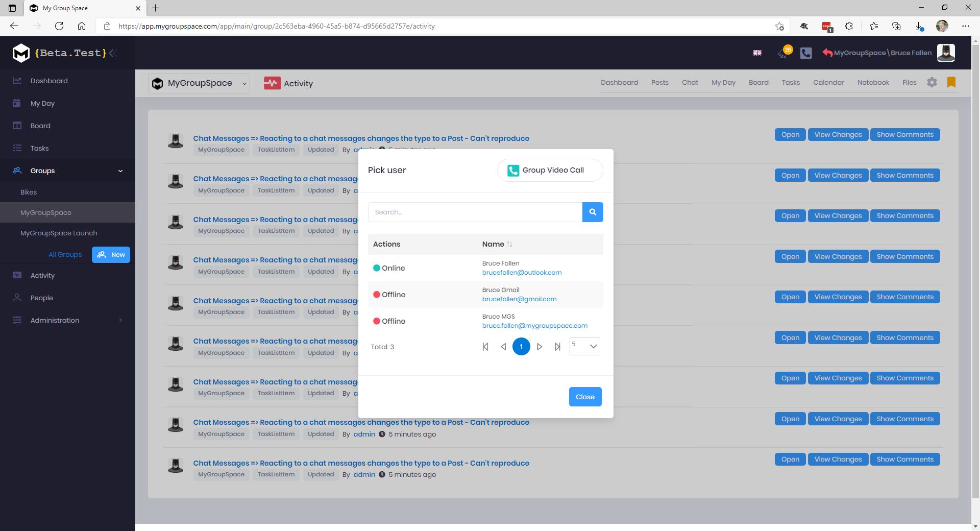Jump to last page in pagination

pos(557,347)
